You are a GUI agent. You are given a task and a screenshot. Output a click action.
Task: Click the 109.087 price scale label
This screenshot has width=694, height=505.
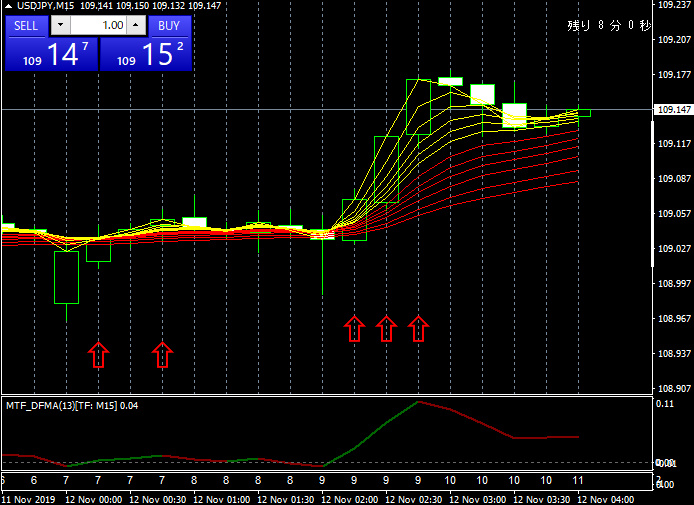[674, 178]
